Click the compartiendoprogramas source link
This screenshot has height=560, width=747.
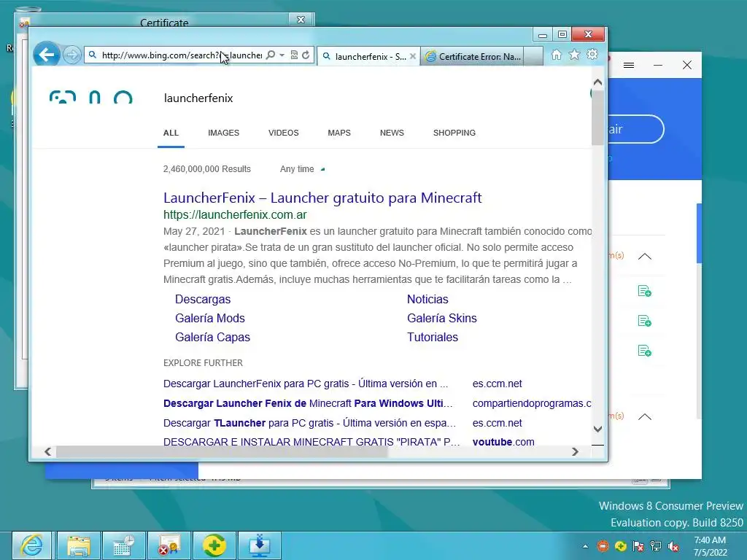coord(532,403)
